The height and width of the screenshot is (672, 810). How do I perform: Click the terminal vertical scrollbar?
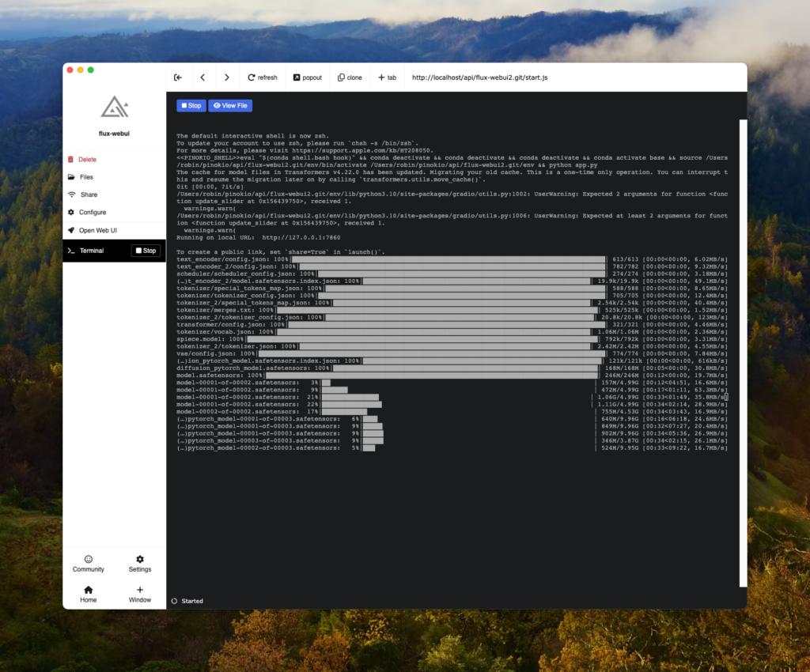click(743, 353)
